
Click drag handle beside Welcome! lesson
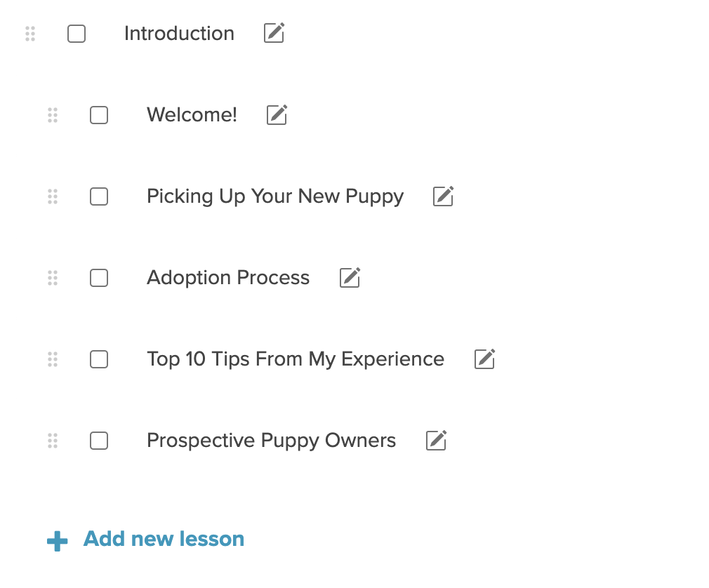pyautogui.click(x=53, y=115)
